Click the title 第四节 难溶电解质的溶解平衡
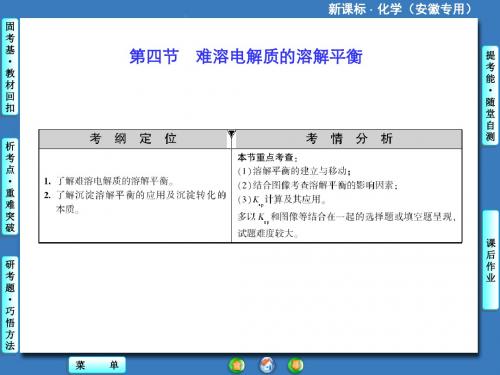The height and width of the screenshot is (375, 500). pyautogui.click(x=246, y=56)
